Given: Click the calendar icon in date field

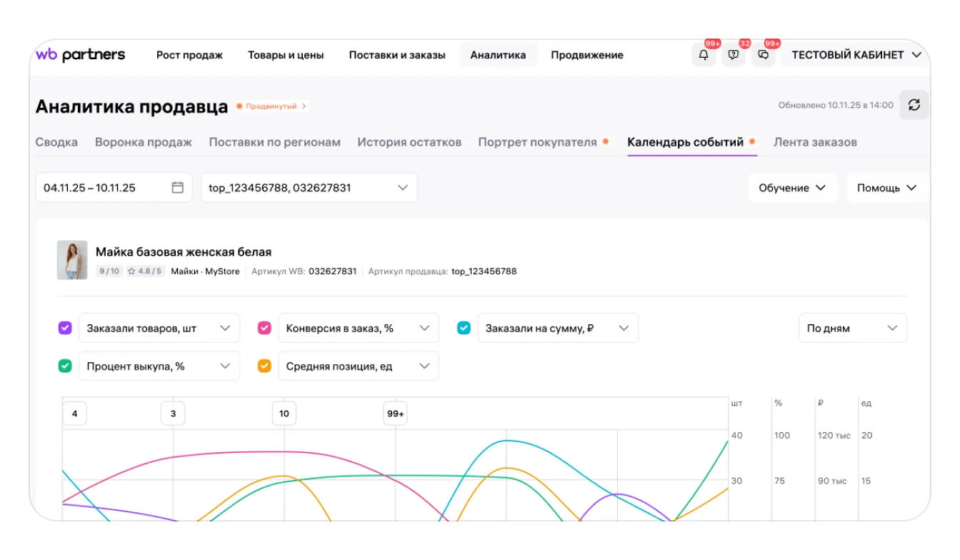Looking at the screenshot, I should (178, 188).
